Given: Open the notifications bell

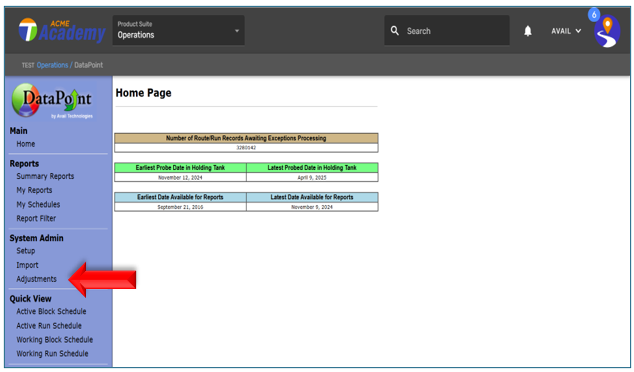Looking at the screenshot, I should [528, 31].
